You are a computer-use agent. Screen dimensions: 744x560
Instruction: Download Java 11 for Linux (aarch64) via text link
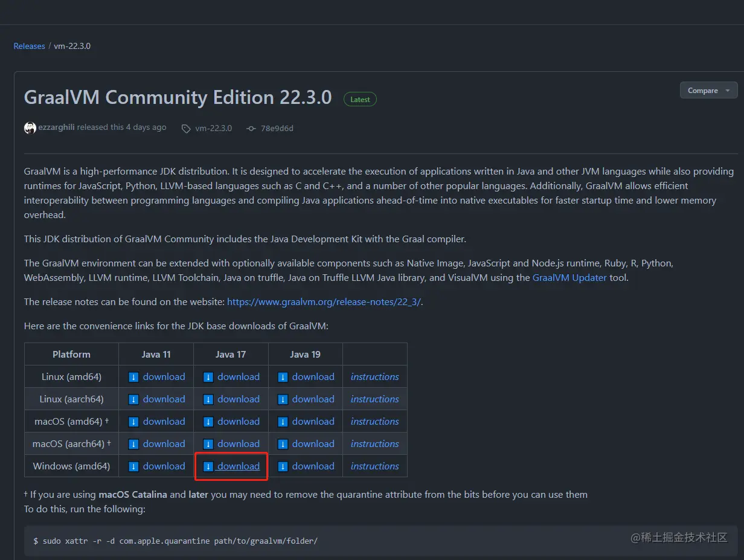[164, 399]
